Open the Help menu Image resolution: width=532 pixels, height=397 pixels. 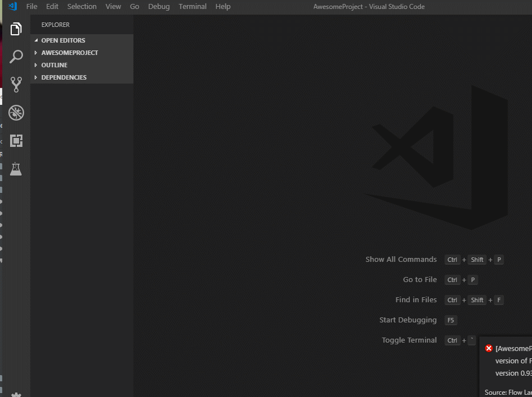click(223, 6)
